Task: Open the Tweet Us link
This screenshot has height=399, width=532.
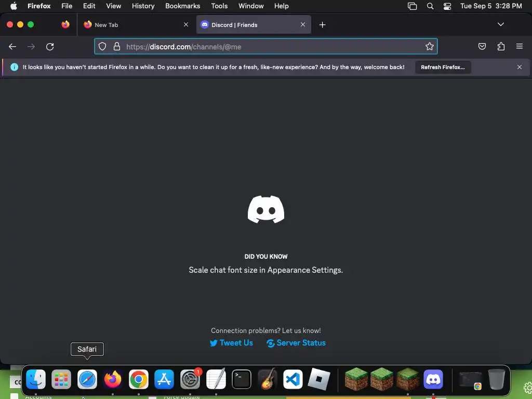Action: [231, 343]
